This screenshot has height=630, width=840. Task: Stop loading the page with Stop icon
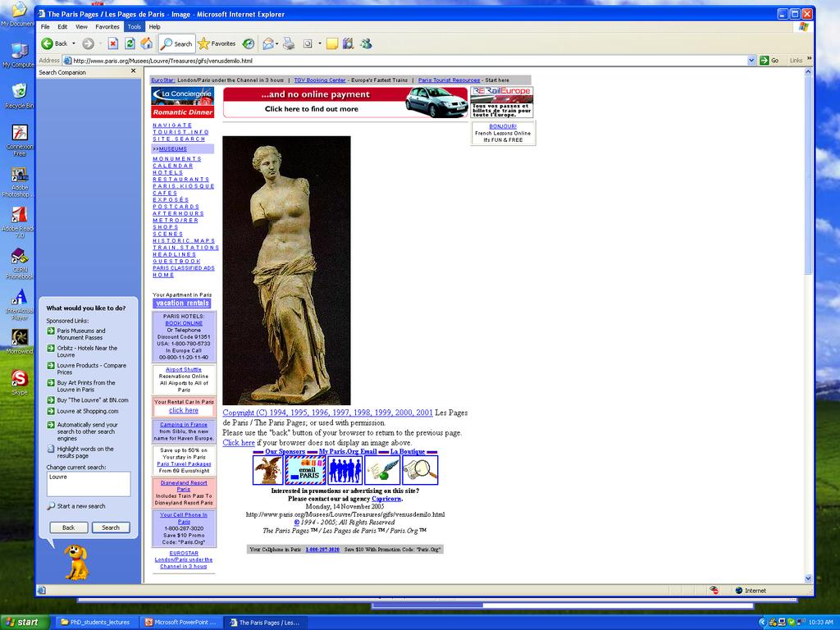[x=112, y=44]
